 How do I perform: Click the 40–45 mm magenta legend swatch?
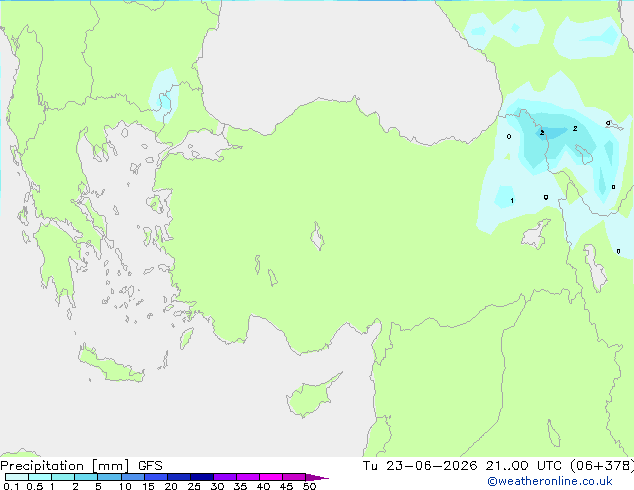271,477
